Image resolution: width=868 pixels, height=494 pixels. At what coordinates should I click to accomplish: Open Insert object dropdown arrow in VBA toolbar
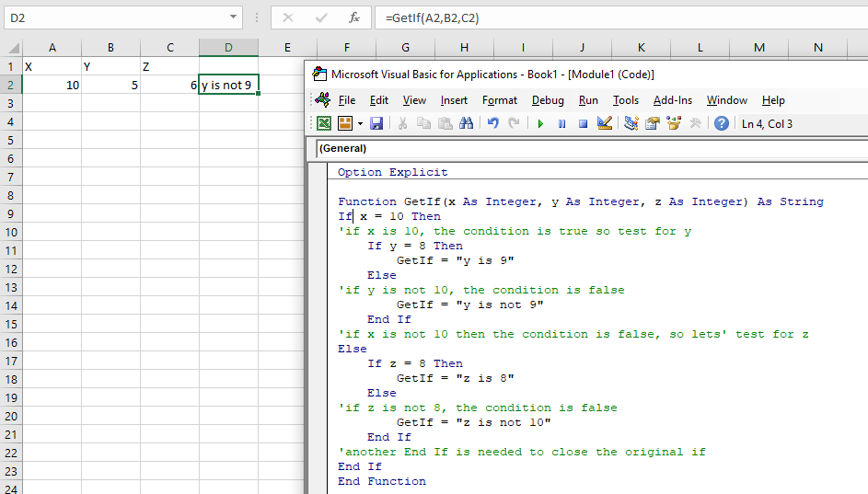coord(360,123)
